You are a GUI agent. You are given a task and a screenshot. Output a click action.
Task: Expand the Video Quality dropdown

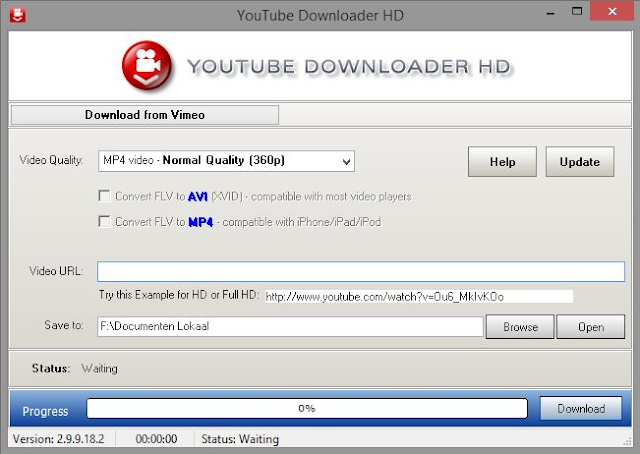226,161
